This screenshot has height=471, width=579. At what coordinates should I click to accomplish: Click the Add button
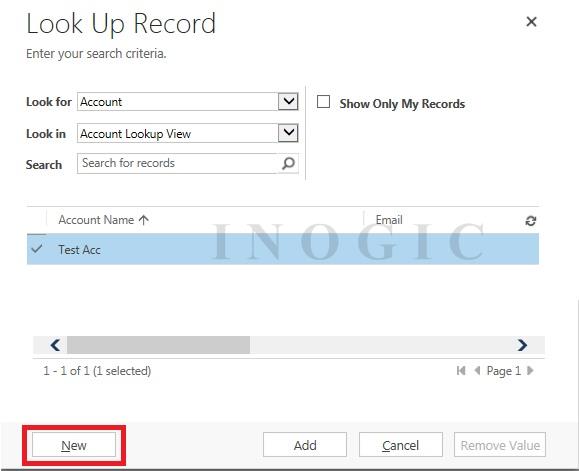coord(305,445)
